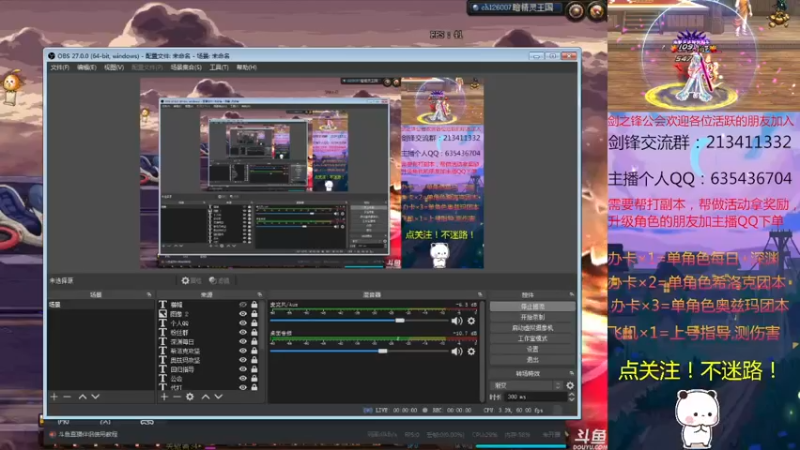Viewport: 800px width, 450px height.
Task: Open the 场景集合(S) menu
Action: pos(186,67)
